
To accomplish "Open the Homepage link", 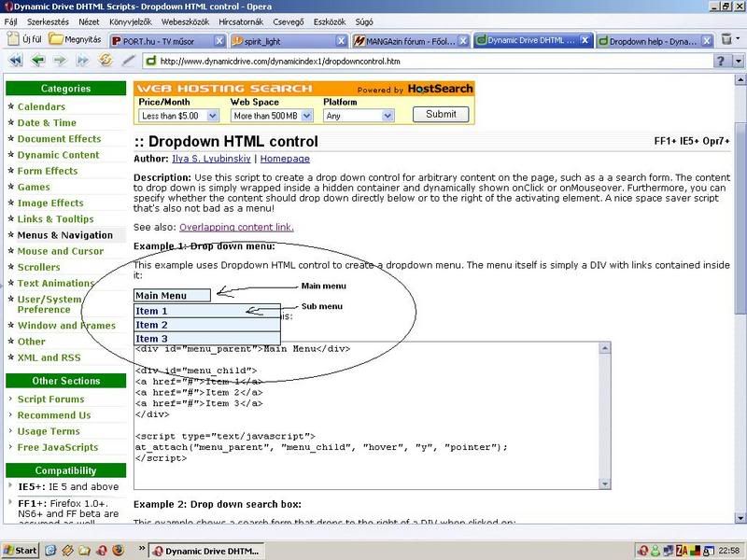I will 285,159.
